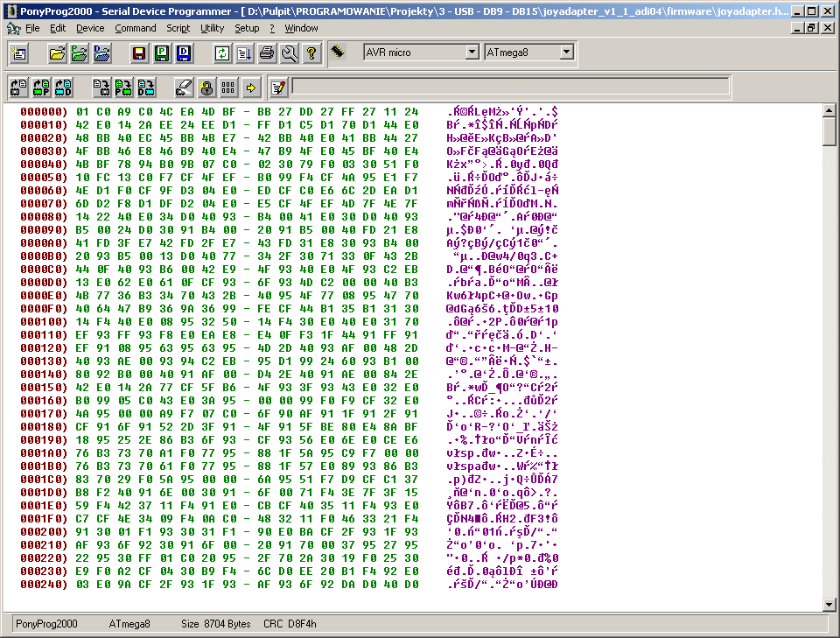Image resolution: width=840 pixels, height=638 pixels.
Task: Click the 000100) address row label
Action: tap(44, 322)
